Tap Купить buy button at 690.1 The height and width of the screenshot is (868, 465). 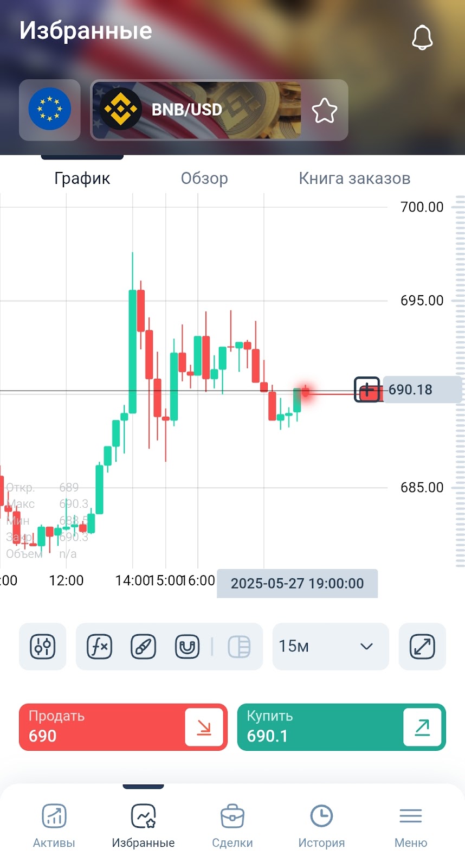tap(341, 727)
